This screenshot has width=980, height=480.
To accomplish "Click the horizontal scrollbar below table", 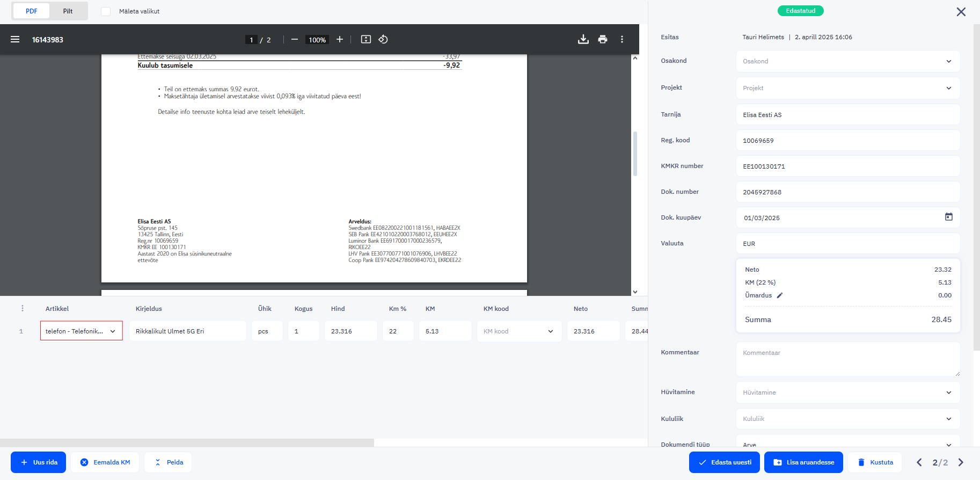I will point(187,443).
